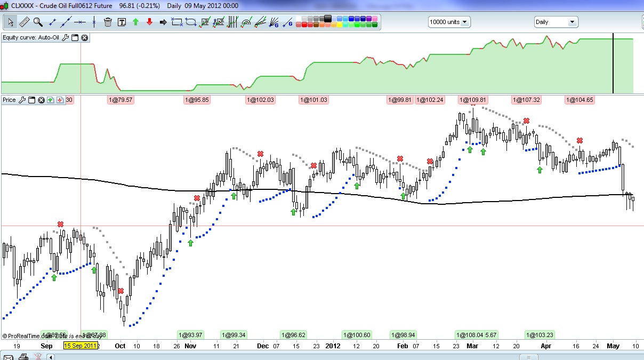
Task: Close the Price panel
Action: pyautogui.click(x=41, y=100)
